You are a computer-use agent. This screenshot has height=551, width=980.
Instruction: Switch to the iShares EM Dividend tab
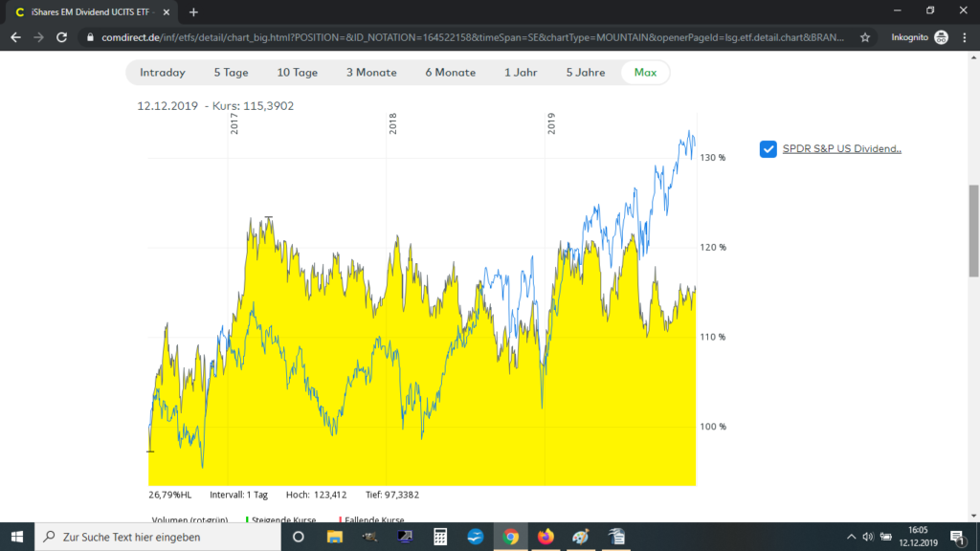[x=93, y=11]
